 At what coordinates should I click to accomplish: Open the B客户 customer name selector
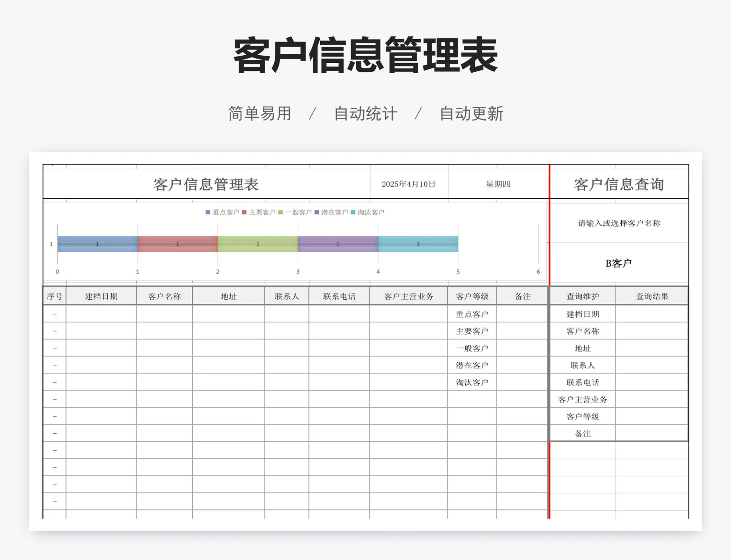click(x=618, y=262)
